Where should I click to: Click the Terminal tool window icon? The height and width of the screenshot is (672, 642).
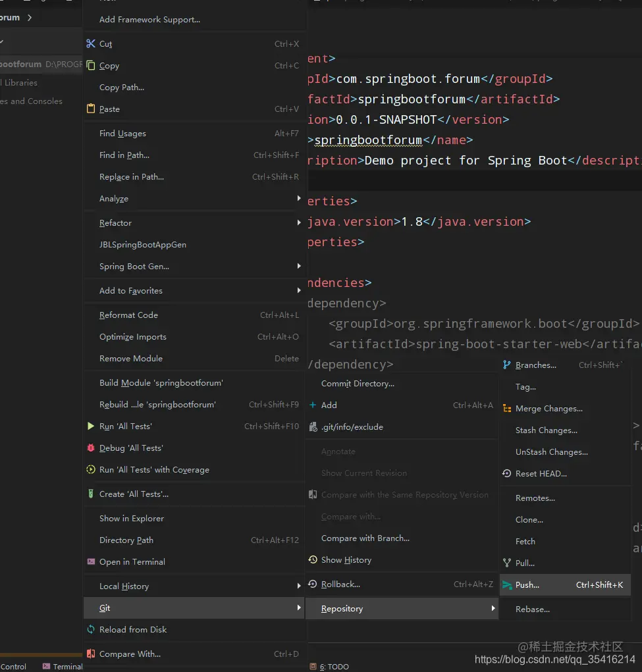click(46, 667)
